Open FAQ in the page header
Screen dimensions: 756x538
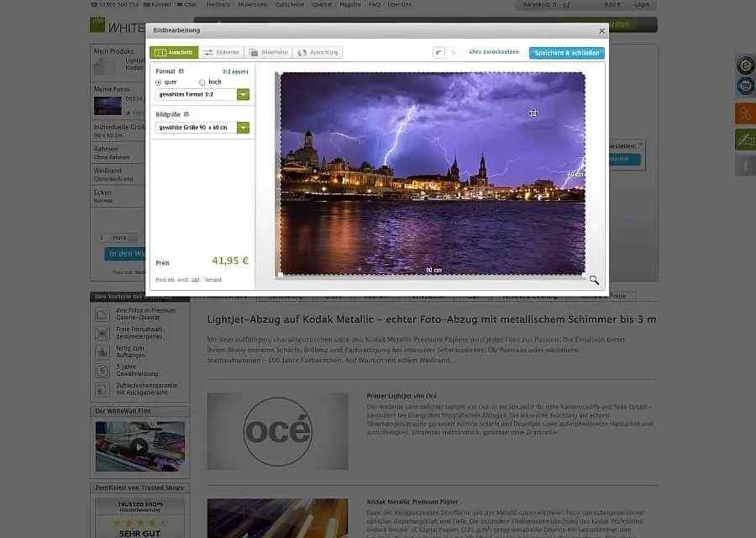[374, 4]
